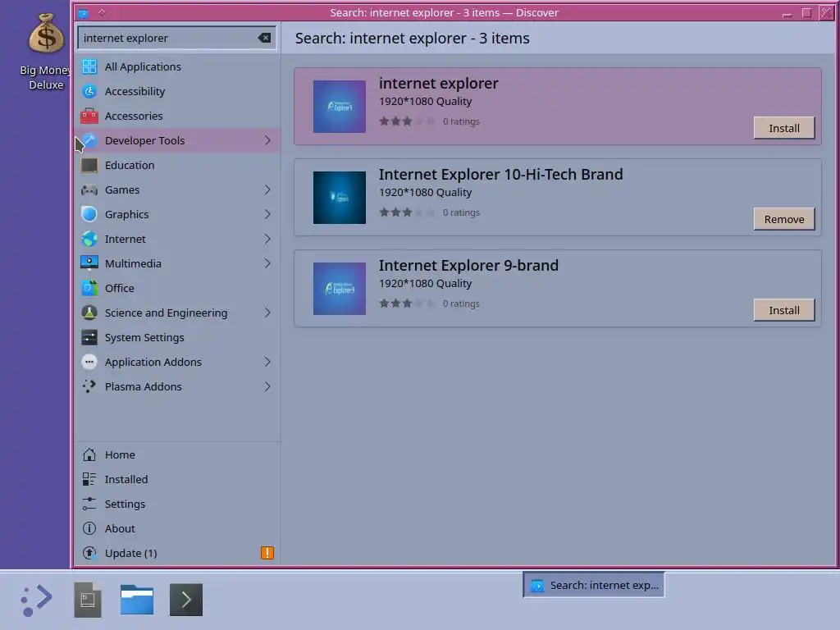The height and width of the screenshot is (630, 840).
Task: Click the Application Addons dots icon
Action: tap(89, 362)
